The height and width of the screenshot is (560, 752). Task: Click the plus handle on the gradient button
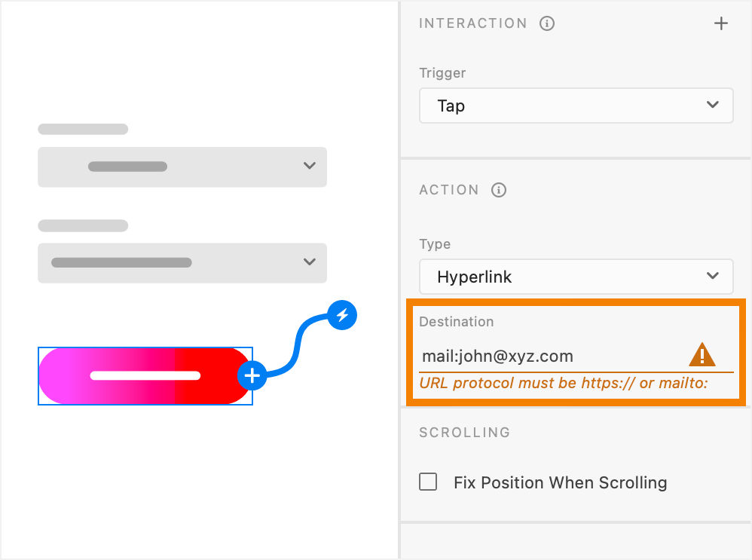(x=252, y=375)
